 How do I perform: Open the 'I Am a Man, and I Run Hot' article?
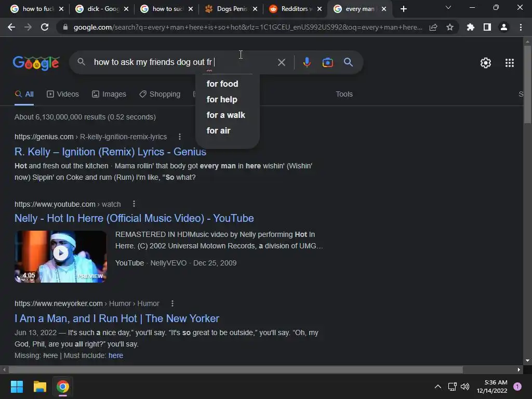click(x=117, y=318)
